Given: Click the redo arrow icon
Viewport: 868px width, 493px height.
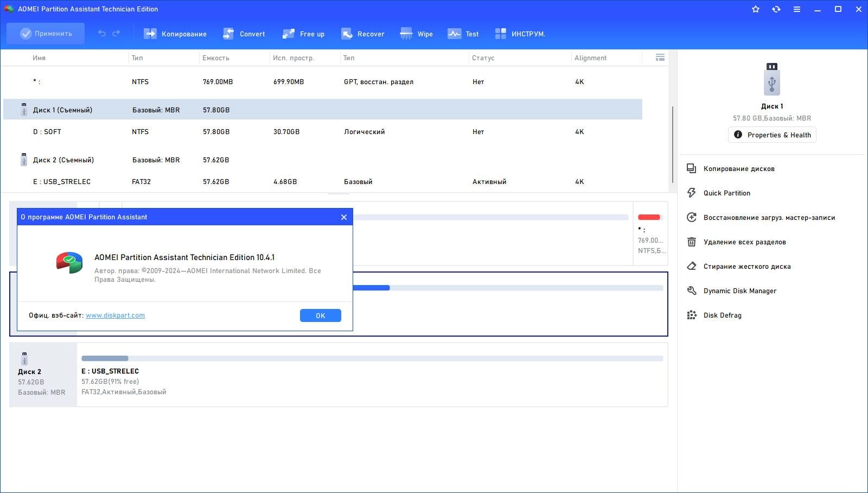Looking at the screenshot, I should click(116, 34).
